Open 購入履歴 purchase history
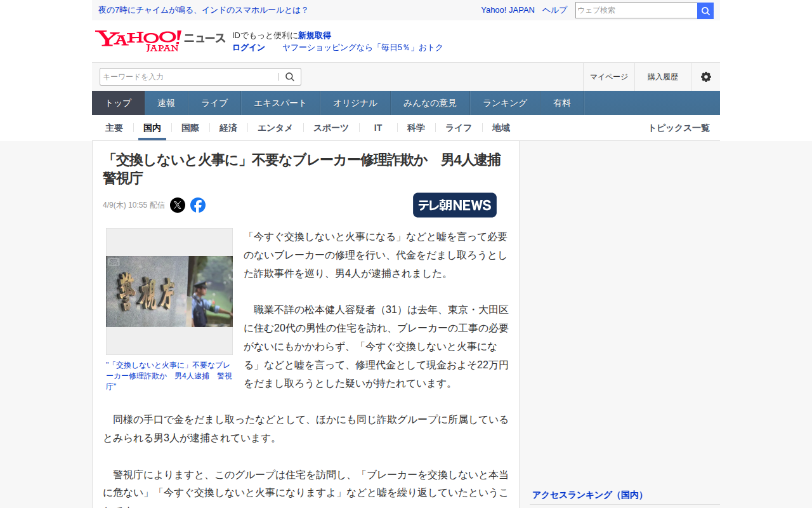This screenshot has height=508, width=812. coord(663,77)
